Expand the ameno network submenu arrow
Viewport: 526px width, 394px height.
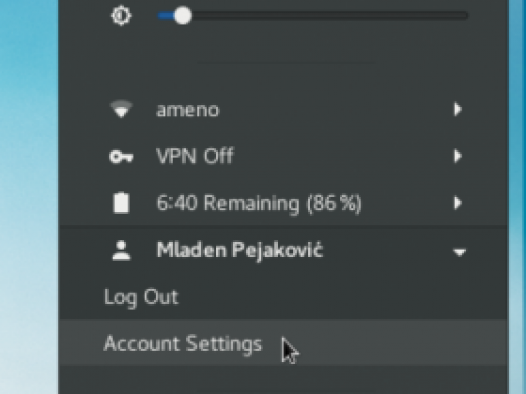[458, 109]
